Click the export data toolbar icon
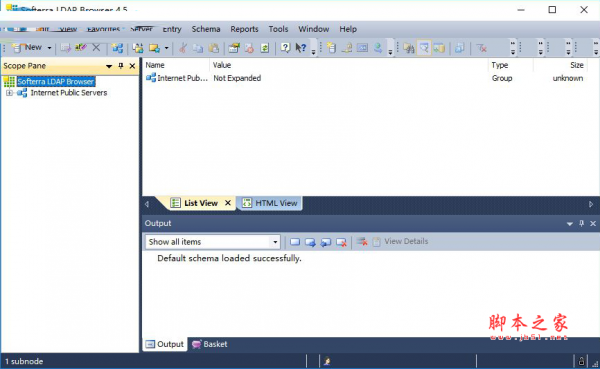 click(x=155, y=48)
